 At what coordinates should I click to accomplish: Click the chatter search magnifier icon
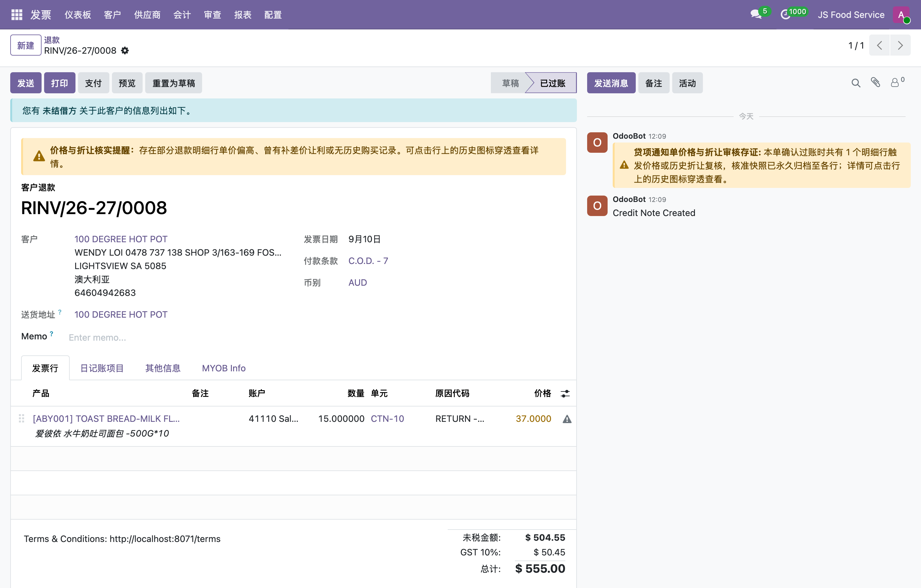[x=856, y=83]
